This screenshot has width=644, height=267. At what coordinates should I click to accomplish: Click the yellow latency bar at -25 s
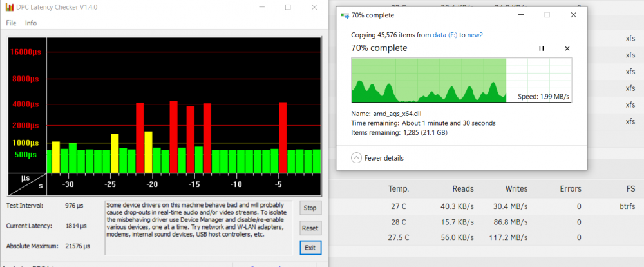pos(115,153)
